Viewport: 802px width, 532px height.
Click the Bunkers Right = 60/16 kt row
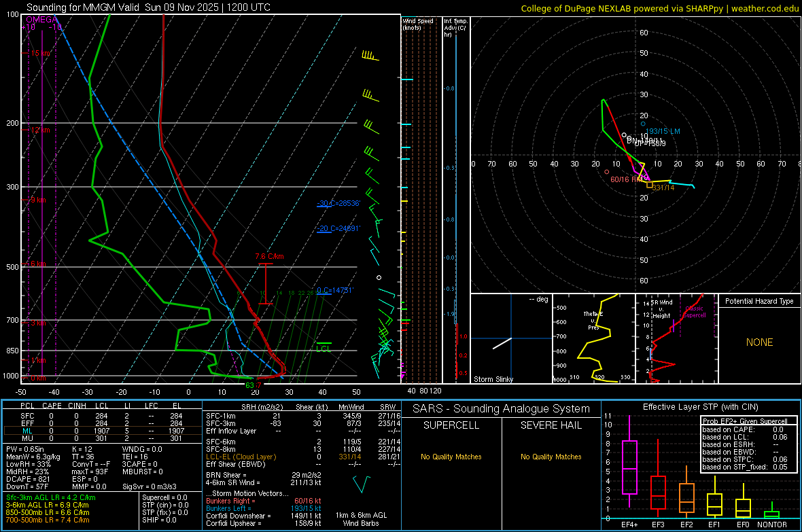point(264,501)
